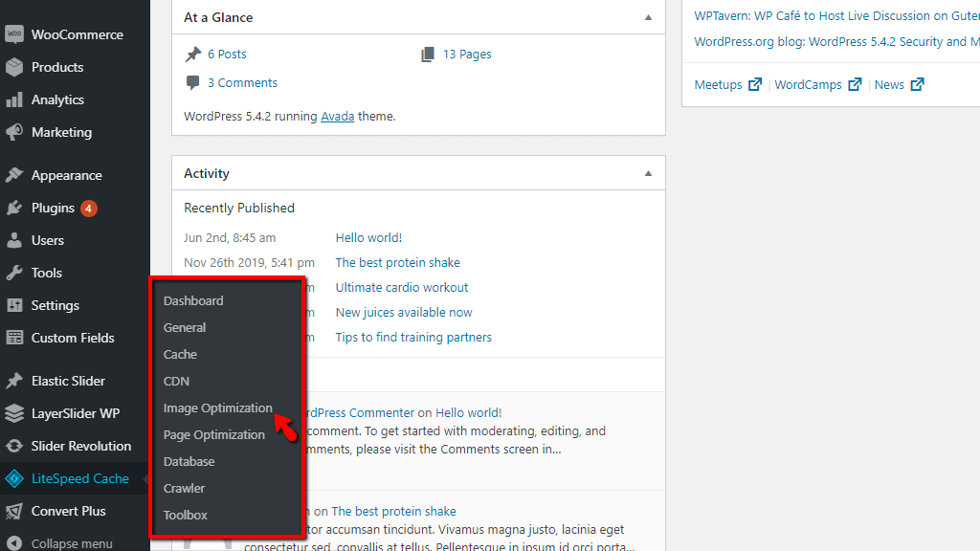Open the News link
The height and width of the screenshot is (551, 980).
pyautogui.click(x=889, y=84)
